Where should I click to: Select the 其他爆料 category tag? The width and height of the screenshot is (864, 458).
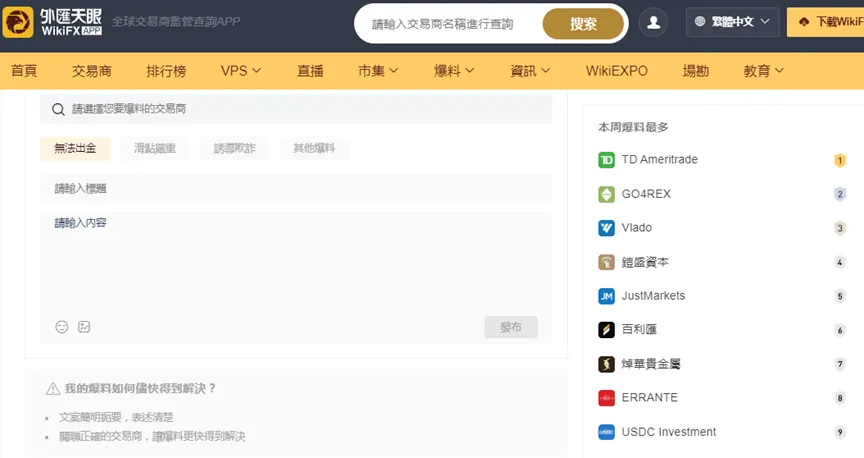314,148
